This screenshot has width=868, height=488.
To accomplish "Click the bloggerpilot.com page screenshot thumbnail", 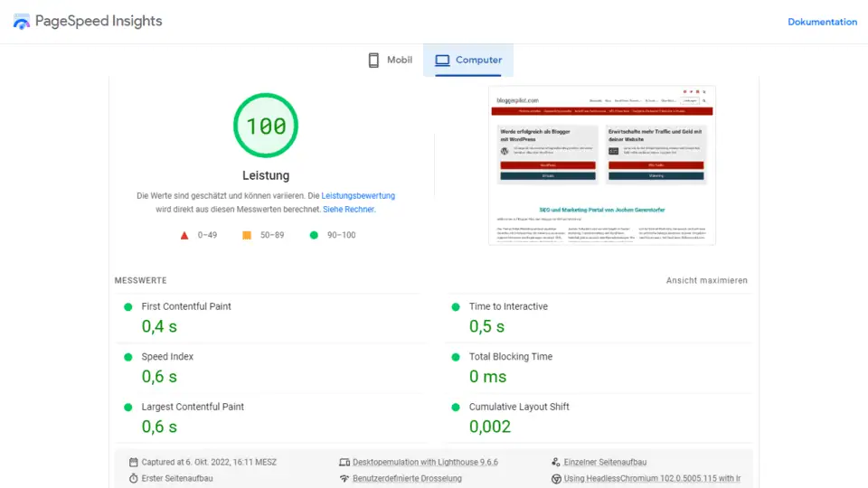I will 602,164.
